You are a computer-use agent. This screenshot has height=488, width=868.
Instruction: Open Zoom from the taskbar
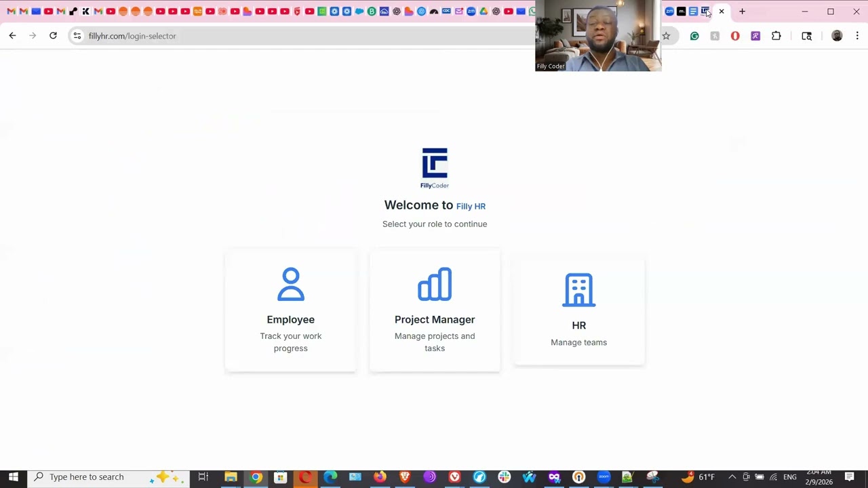604,477
